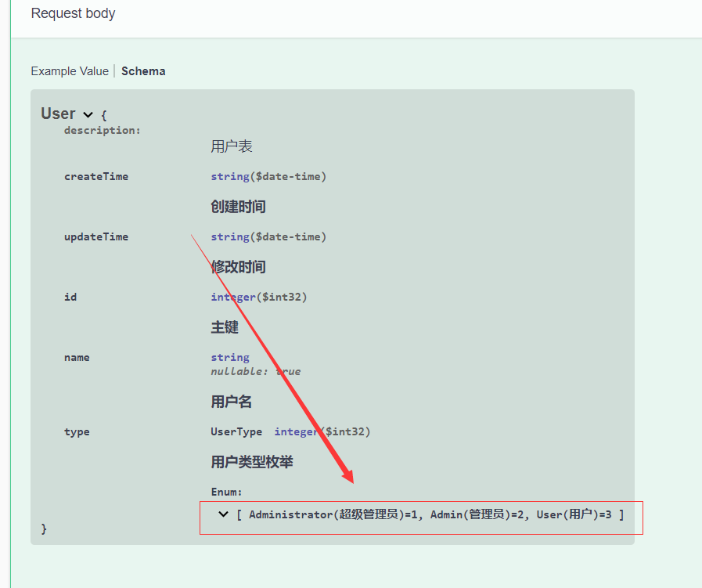Select the Schema tab
The height and width of the screenshot is (588, 702).
pyautogui.click(x=143, y=70)
